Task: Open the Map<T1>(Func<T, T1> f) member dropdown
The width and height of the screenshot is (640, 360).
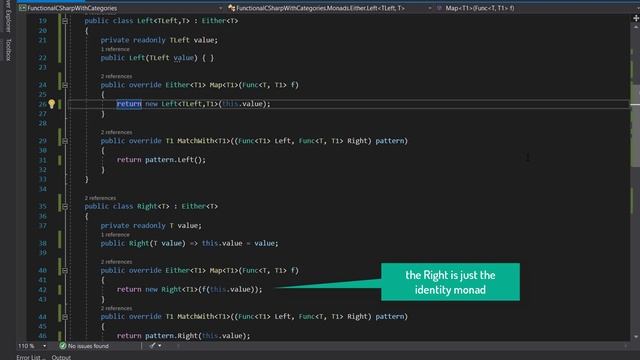Action: click(x=536, y=8)
